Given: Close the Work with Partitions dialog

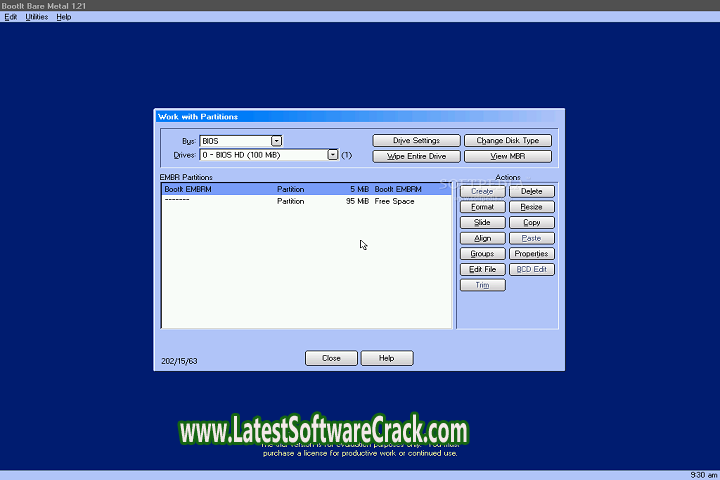Looking at the screenshot, I should 331,358.
